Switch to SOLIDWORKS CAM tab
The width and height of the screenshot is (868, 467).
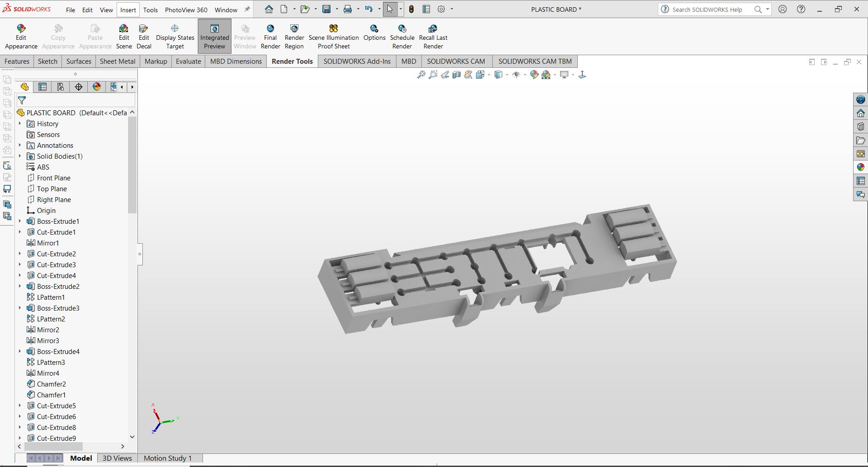point(456,61)
